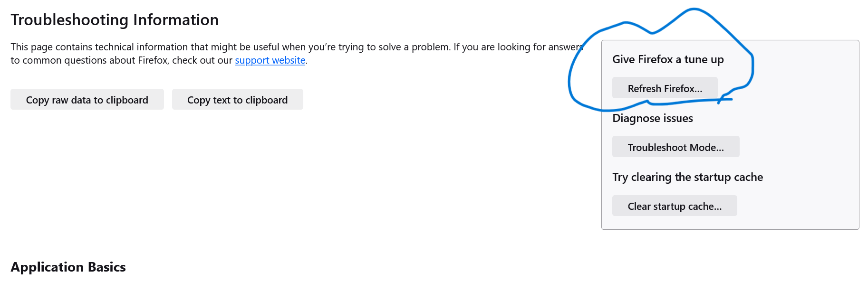
Task: Click the Copy raw data to clipboard button
Action: [x=87, y=100]
